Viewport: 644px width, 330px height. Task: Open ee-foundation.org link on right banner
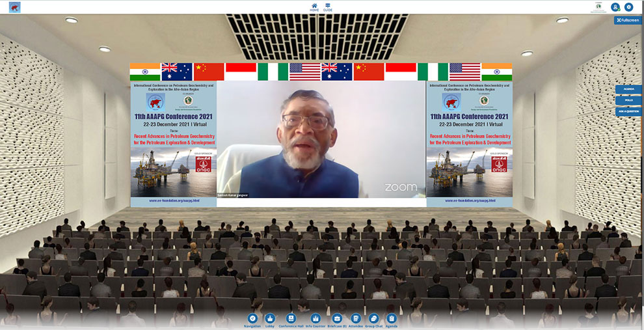(x=470, y=201)
